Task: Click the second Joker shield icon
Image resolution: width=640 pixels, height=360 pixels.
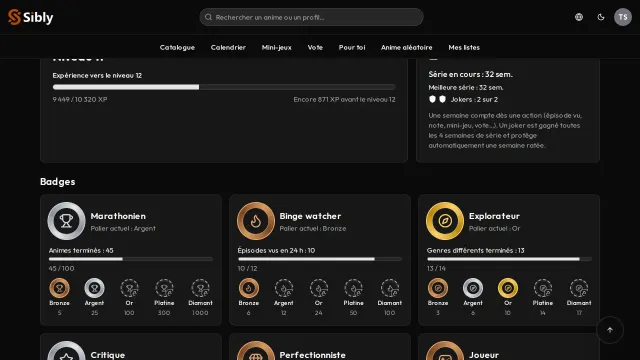Action: click(x=442, y=99)
